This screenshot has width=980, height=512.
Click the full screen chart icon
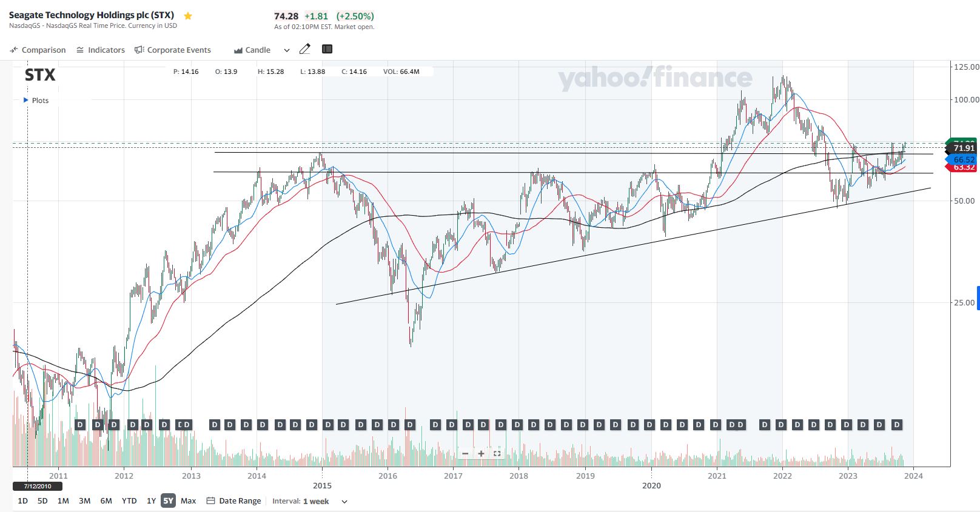pos(497,453)
